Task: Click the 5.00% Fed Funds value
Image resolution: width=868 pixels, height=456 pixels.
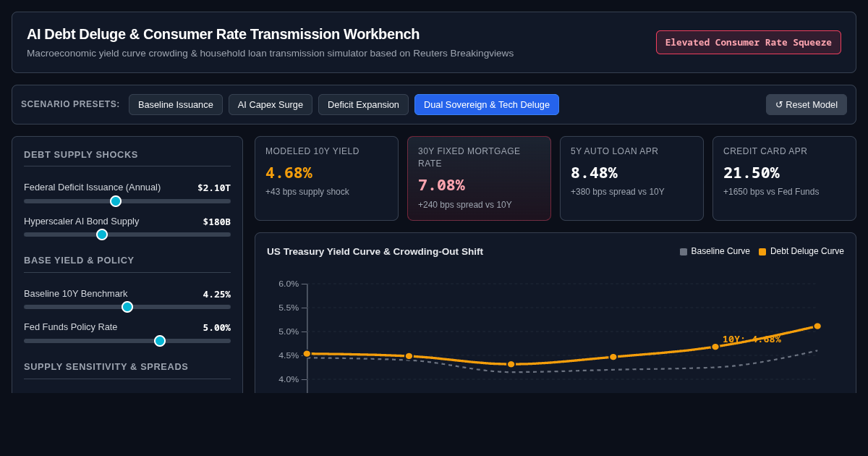Action: pyautogui.click(x=217, y=327)
